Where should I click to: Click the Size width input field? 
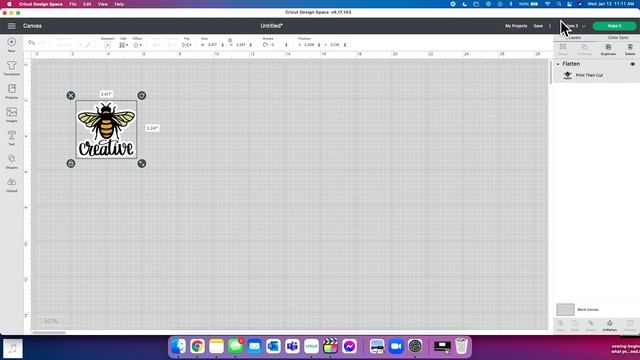(x=212, y=45)
